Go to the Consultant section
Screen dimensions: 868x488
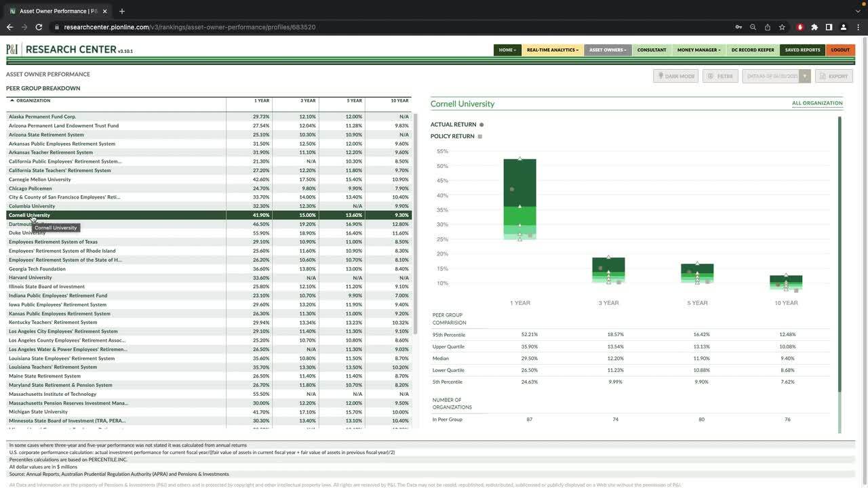coord(652,49)
